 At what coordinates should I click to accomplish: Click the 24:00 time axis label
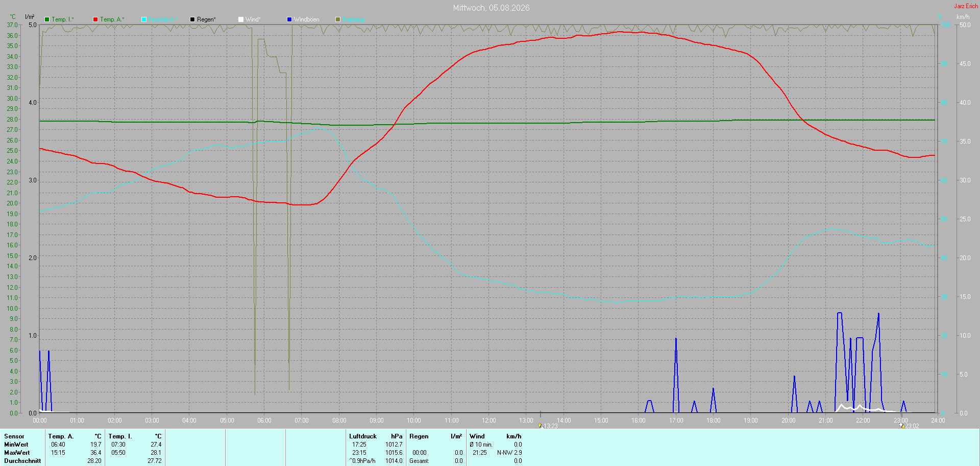coord(938,421)
